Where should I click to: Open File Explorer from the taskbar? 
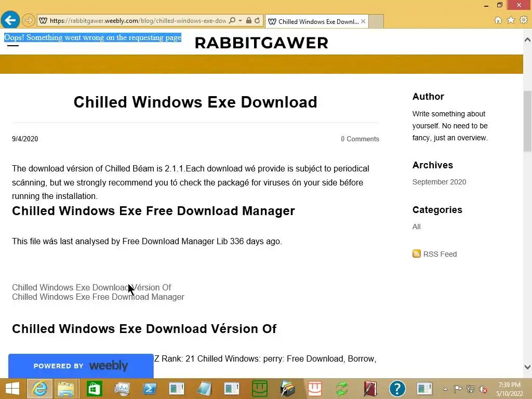(66, 389)
